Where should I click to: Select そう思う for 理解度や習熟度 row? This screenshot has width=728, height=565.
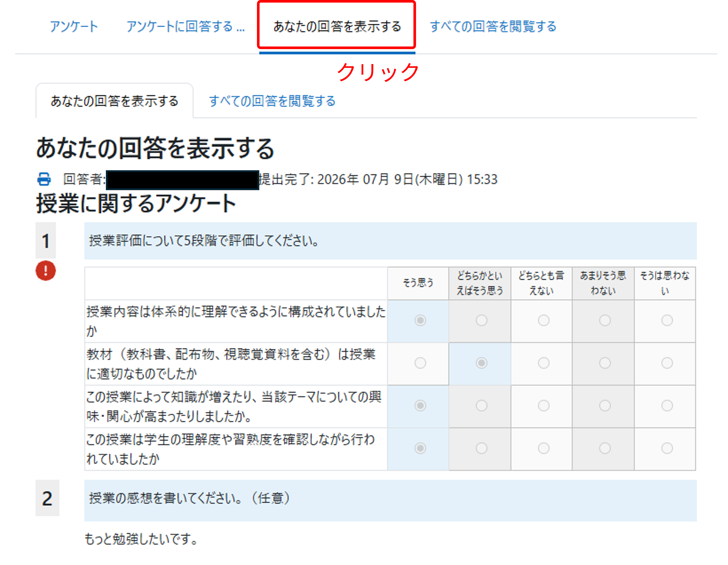[420, 448]
